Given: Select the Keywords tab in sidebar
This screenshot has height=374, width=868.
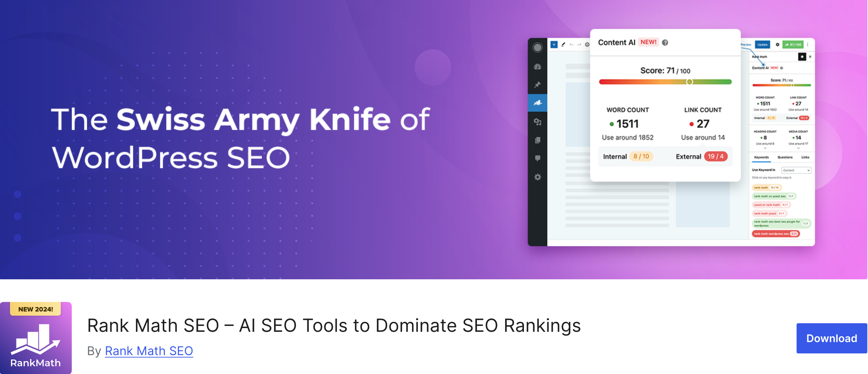Looking at the screenshot, I should click(x=762, y=156).
